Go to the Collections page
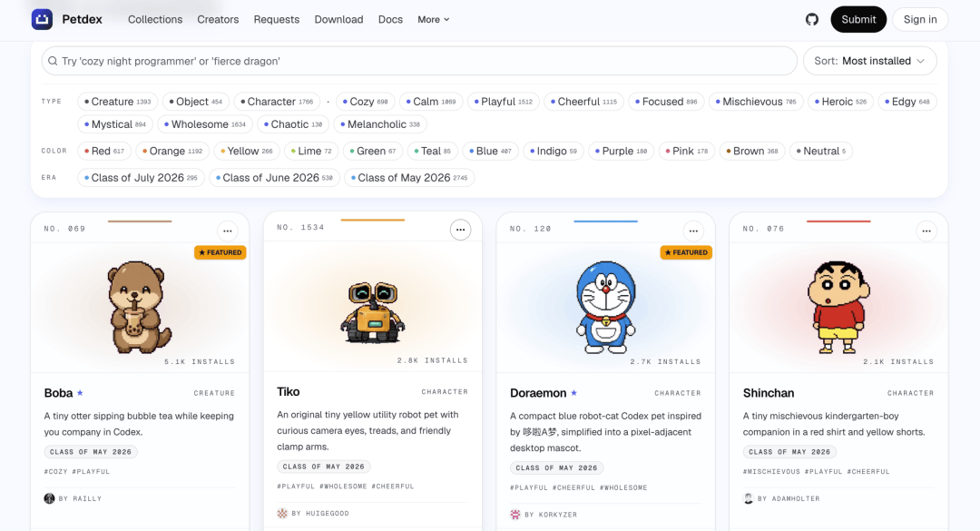This screenshot has height=531, width=980. tap(155, 19)
